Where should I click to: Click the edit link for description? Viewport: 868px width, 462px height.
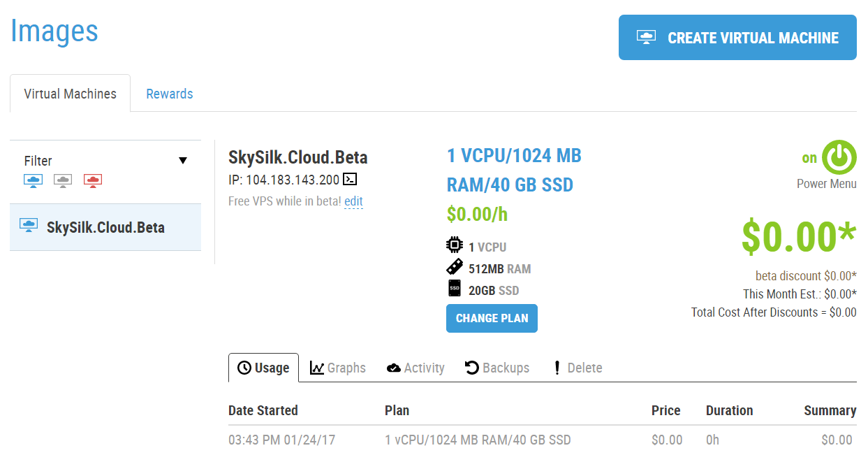pyautogui.click(x=353, y=201)
